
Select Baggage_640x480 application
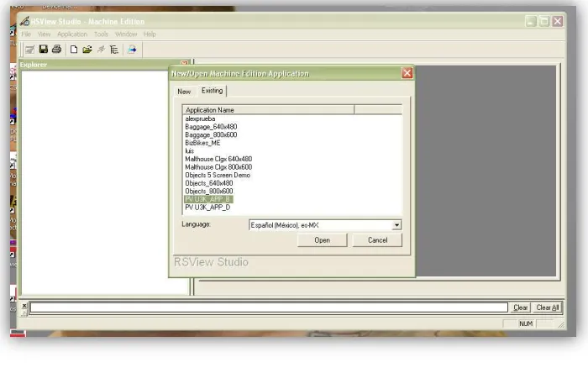(211, 127)
